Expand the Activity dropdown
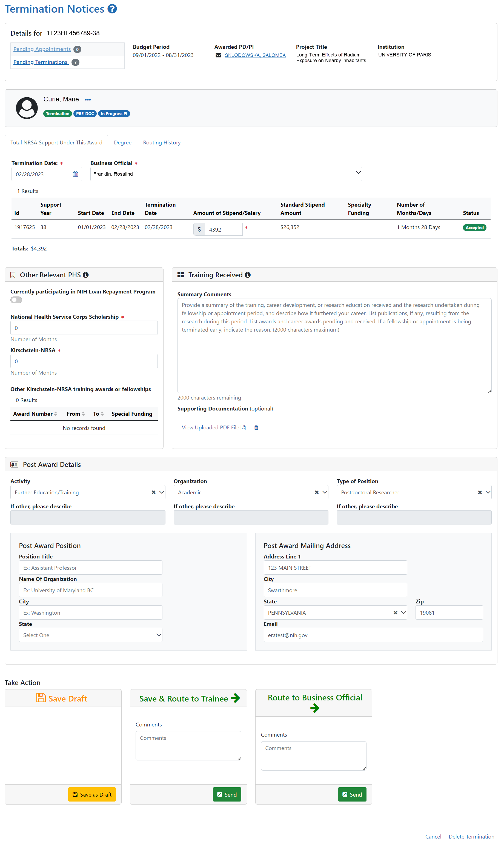This screenshot has width=504, height=844. click(162, 492)
